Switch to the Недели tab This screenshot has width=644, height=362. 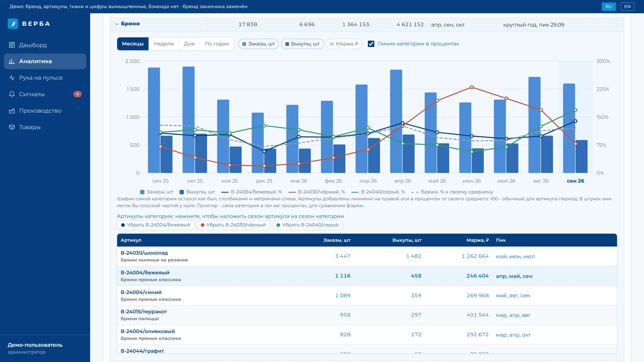pyautogui.click(x=164, y=44)
